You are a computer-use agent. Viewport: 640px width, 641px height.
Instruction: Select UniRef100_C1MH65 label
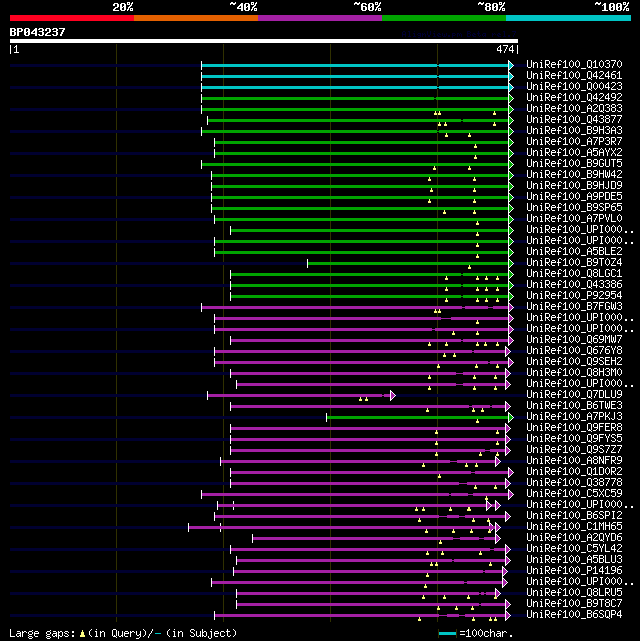574,527
